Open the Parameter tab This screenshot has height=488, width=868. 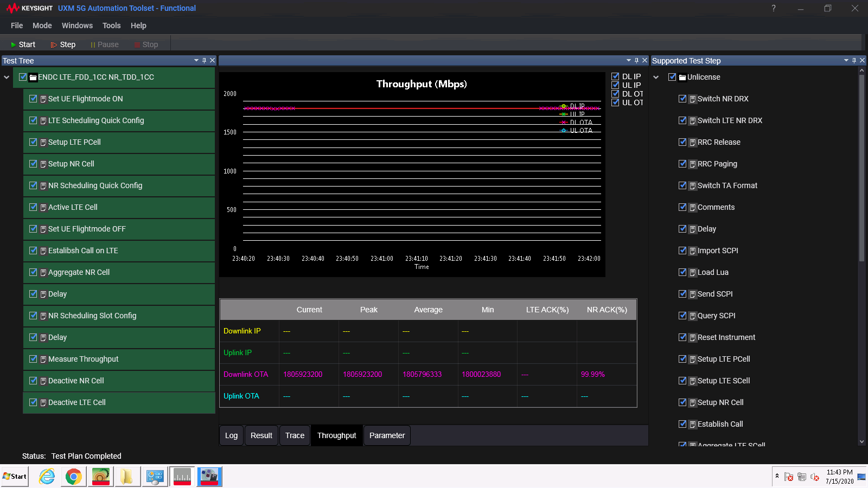pyautogui.click(x=387, y=435)
